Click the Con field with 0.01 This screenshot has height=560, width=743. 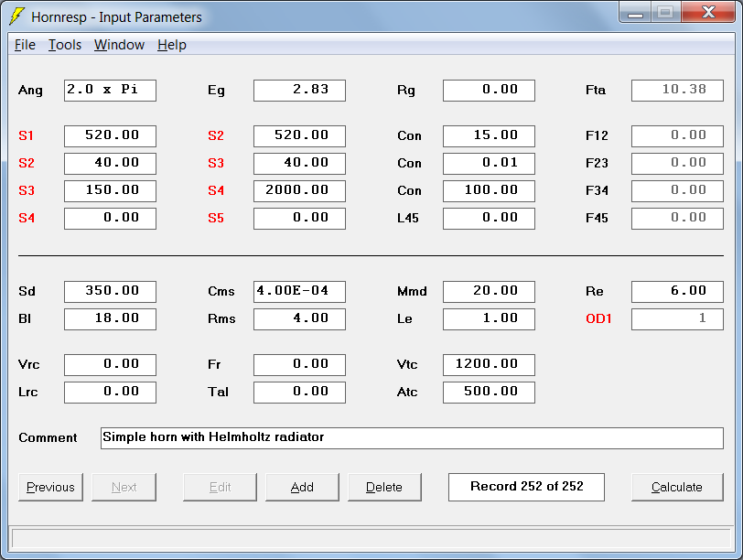489,164
